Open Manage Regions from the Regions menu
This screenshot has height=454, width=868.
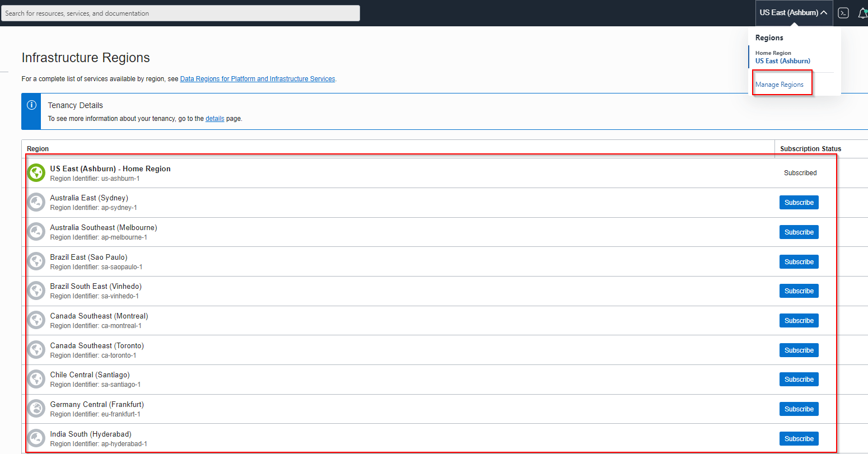(x=779, y=85)
